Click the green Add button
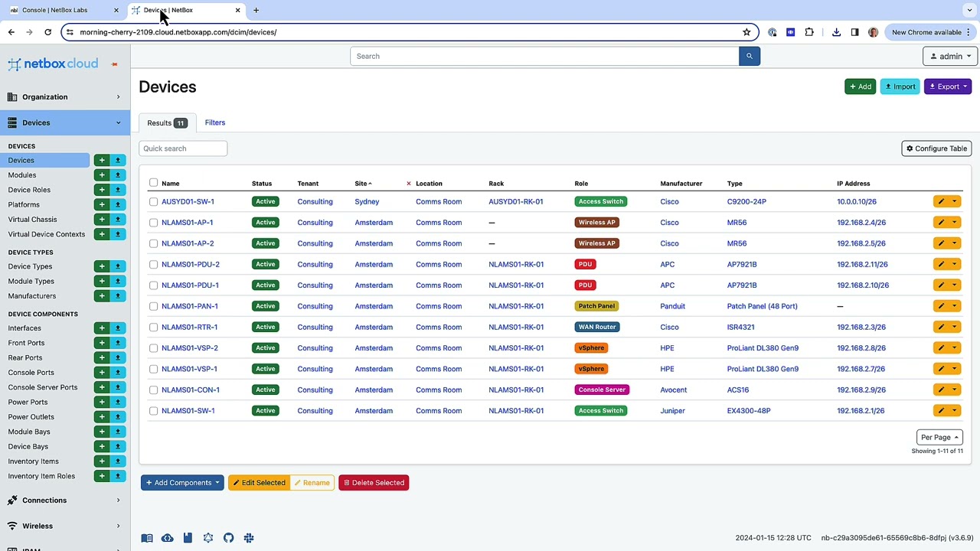 [860, 86]
